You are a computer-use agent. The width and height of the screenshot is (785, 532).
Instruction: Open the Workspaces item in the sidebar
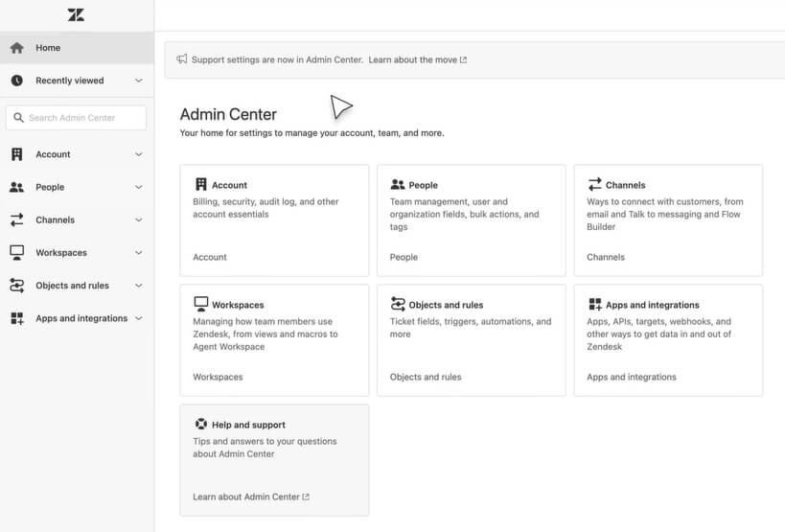click(x=77, y=253)
